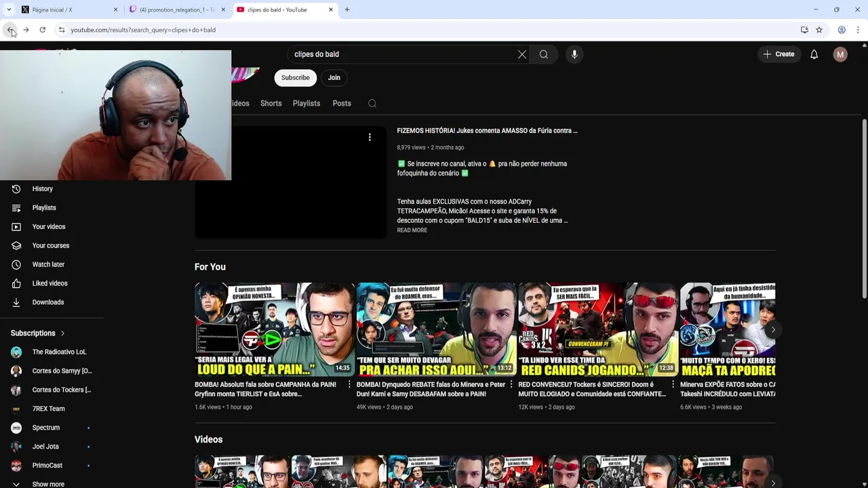This screenshot has width=868, height=488.
Task: Open a new browser tab with plus
Action: [347, 9]
